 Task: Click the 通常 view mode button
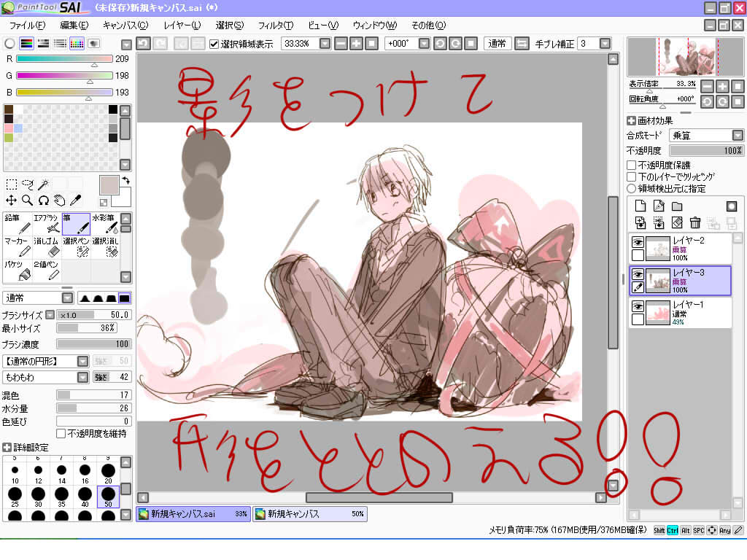[x=497, y=44]
